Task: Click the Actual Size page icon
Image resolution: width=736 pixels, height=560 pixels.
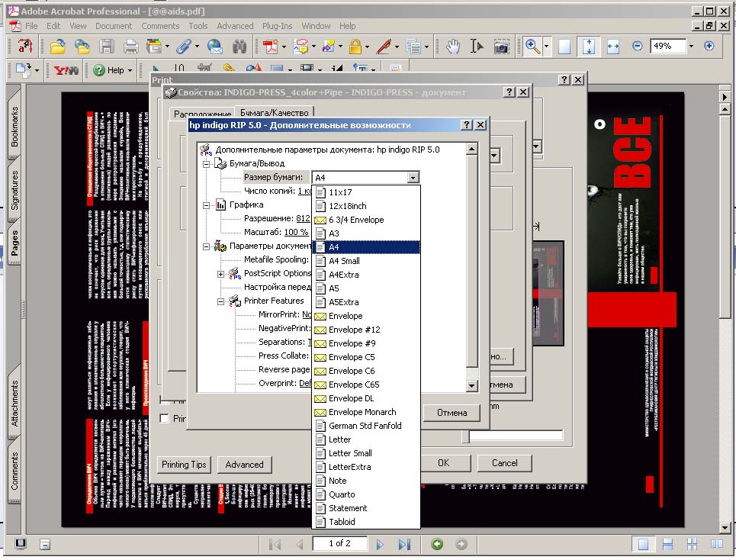Action: (x=564, y=46)
